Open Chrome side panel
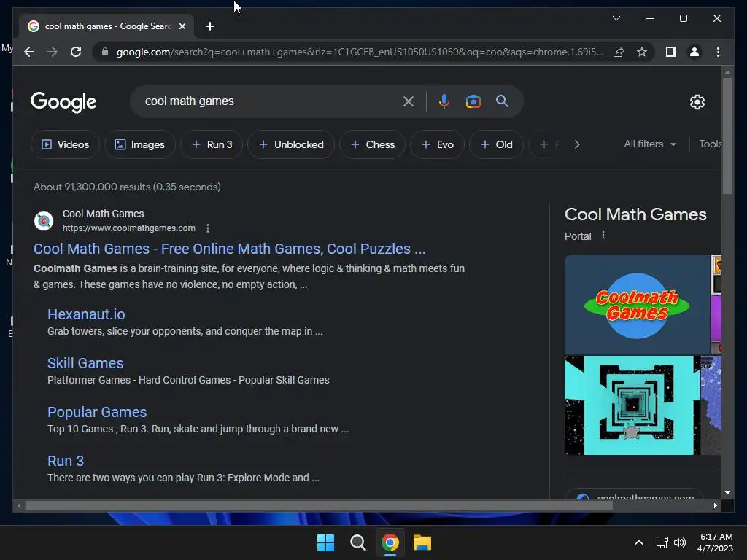The width and height of the screenshot is (747, 560). coord(671,52)
